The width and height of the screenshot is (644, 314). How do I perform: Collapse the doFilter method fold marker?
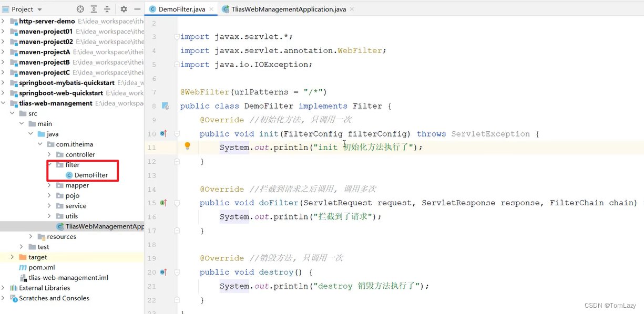177,202
